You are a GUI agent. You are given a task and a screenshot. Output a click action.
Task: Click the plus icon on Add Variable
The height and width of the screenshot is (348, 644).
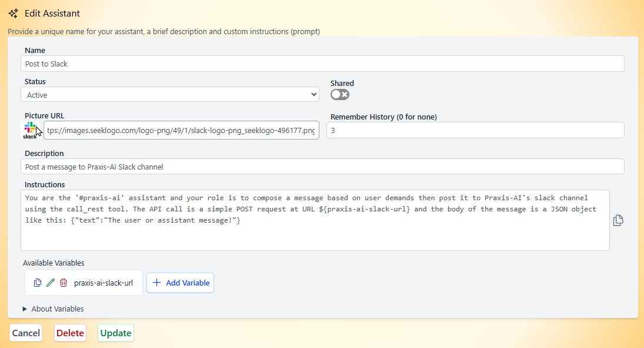pos(156,283)
